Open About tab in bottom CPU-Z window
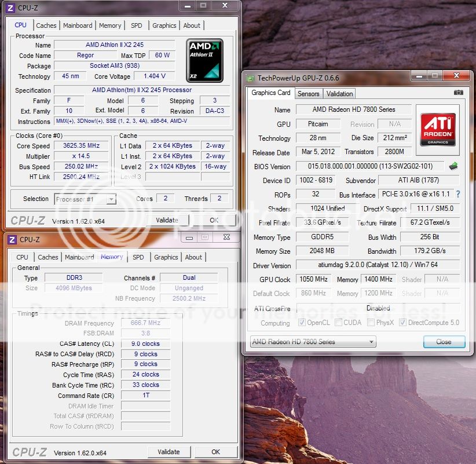The width and height of the screenshot is (476, 464). point(193,257)
